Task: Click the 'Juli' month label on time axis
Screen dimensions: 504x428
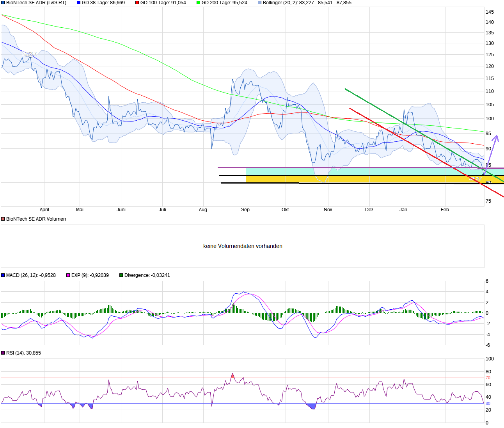Action: point(162,210)
